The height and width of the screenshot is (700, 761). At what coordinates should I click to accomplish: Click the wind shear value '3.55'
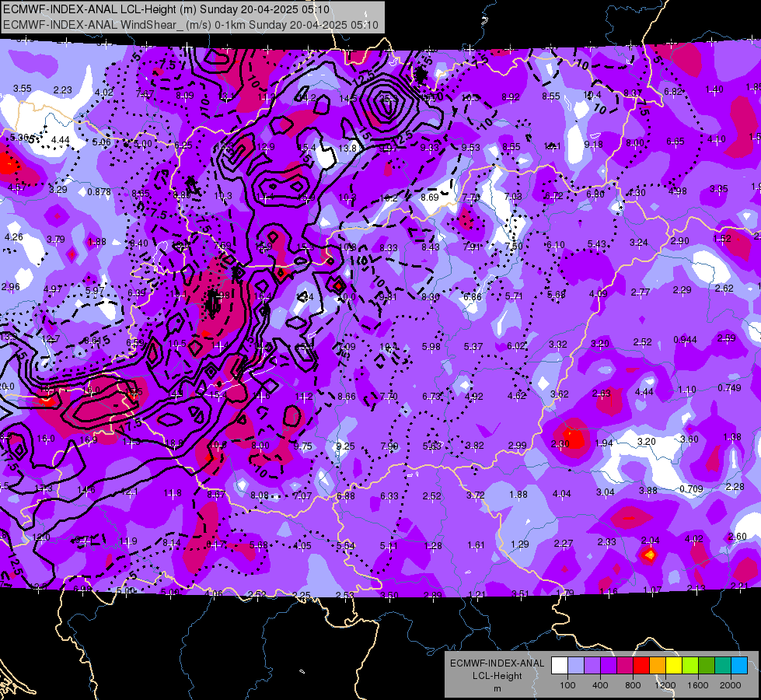coord(23,89)
